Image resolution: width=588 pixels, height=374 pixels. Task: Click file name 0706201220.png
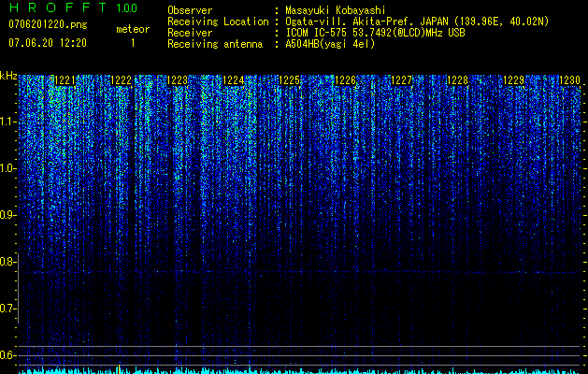48,25
